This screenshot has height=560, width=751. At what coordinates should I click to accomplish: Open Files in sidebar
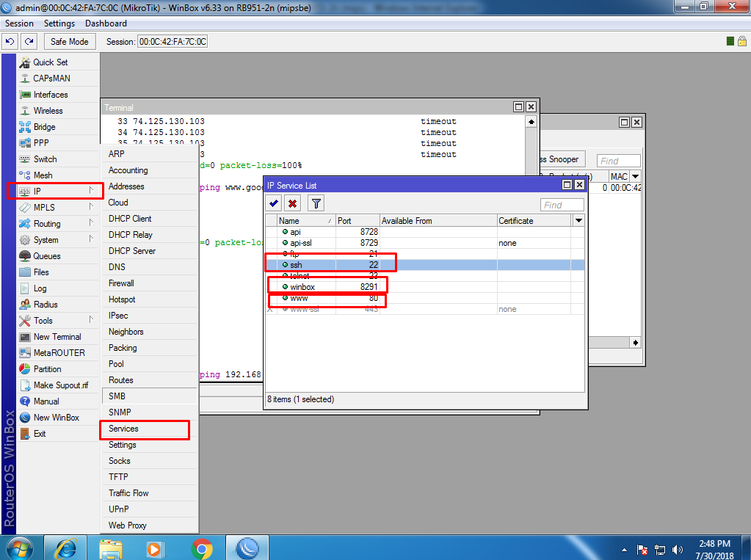pyautogui.click(x=58, y=272)
